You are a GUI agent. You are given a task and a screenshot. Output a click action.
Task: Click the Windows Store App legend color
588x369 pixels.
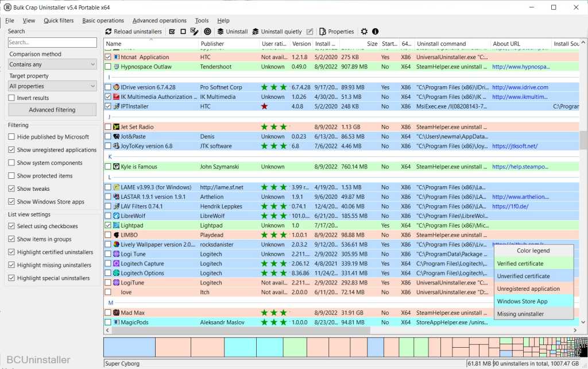(x=533, y=301)
